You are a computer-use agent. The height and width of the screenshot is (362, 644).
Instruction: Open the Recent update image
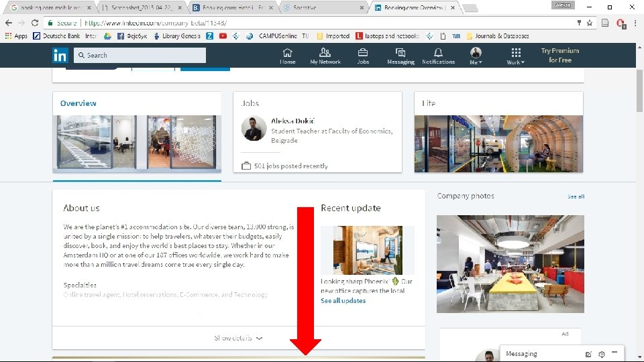tap(368, 250)
